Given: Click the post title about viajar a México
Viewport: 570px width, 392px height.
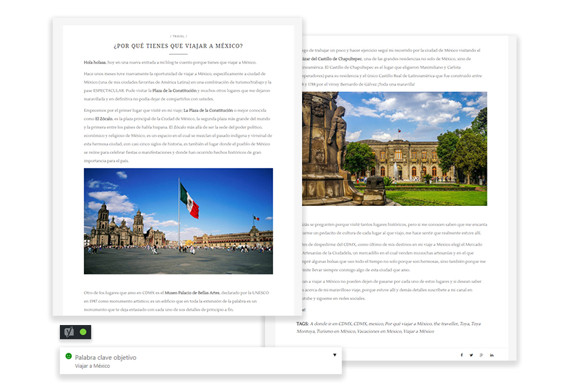Looking at the screenshot, I should pyautogui.click(x=178, y=46).
